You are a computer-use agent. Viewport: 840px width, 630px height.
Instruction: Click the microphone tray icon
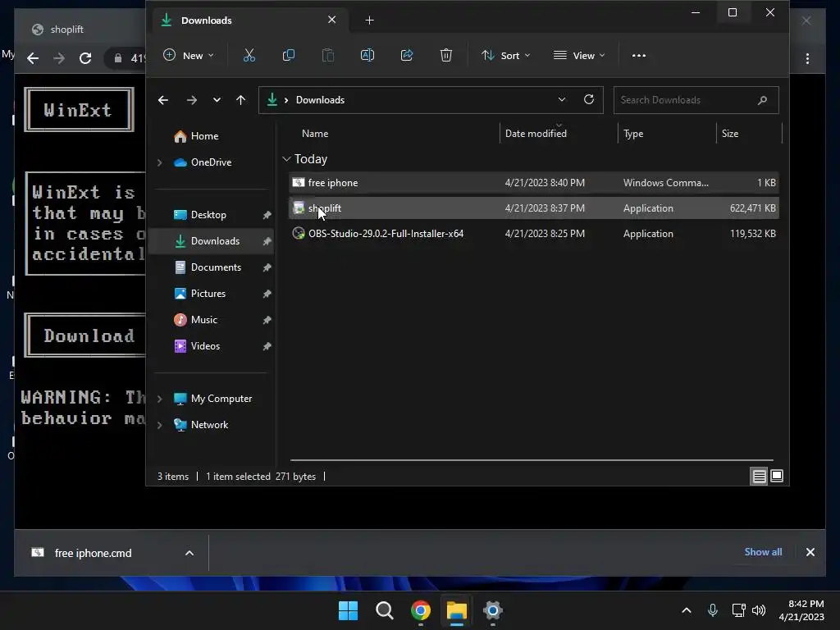(x=713, y=610)
